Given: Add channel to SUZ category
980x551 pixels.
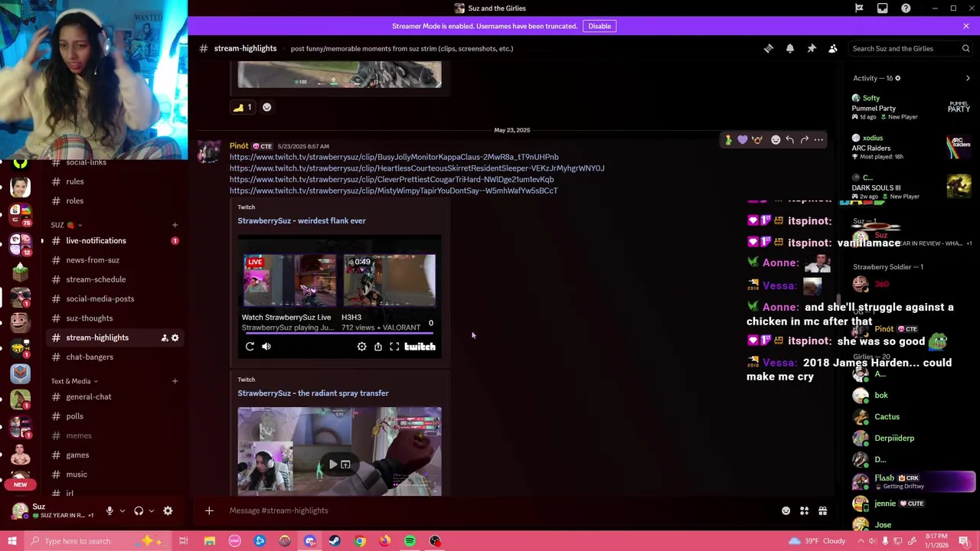Looking at the screenshot, I should (x=175, y=225).
